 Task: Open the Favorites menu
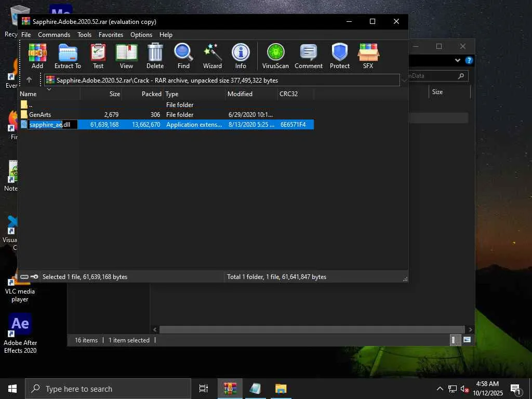click(111, 35)
